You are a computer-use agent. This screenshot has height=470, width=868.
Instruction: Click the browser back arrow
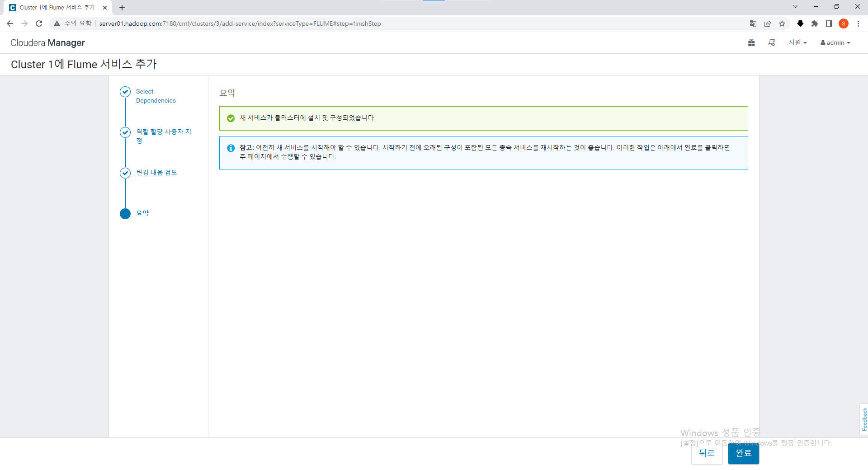[10, 23]
